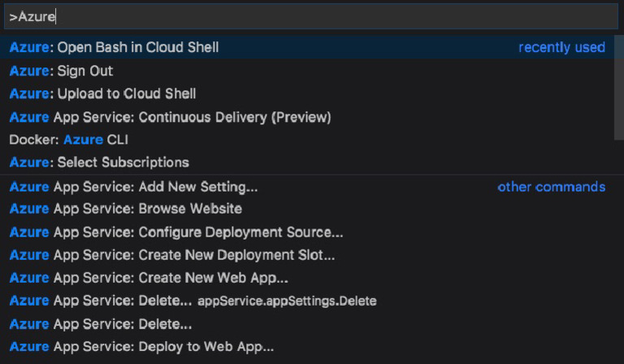The width and height of the screenshot is (624, 364).
Task: Click the command palette input containing ">Azure"
Action: pyautogui.click(x=311, y=17)
